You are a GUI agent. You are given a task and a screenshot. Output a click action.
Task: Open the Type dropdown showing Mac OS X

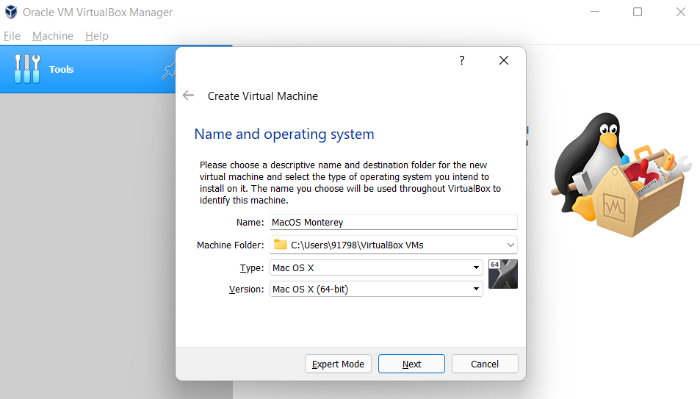[x=376, y=268]
